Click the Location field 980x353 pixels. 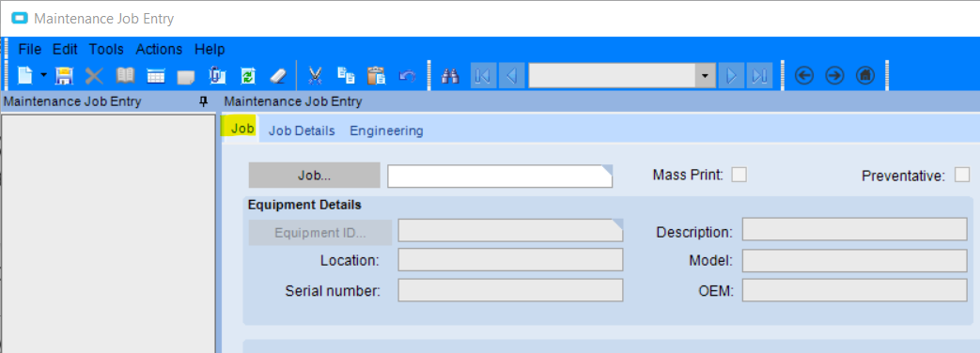pyautogui.click(x=510, y=260)
